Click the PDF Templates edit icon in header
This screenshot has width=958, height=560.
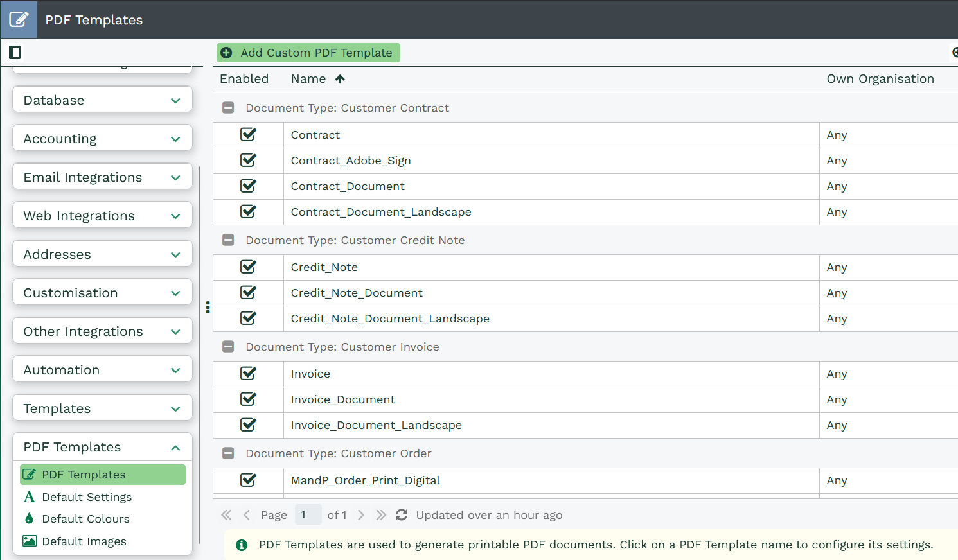(x=19, y=19)
